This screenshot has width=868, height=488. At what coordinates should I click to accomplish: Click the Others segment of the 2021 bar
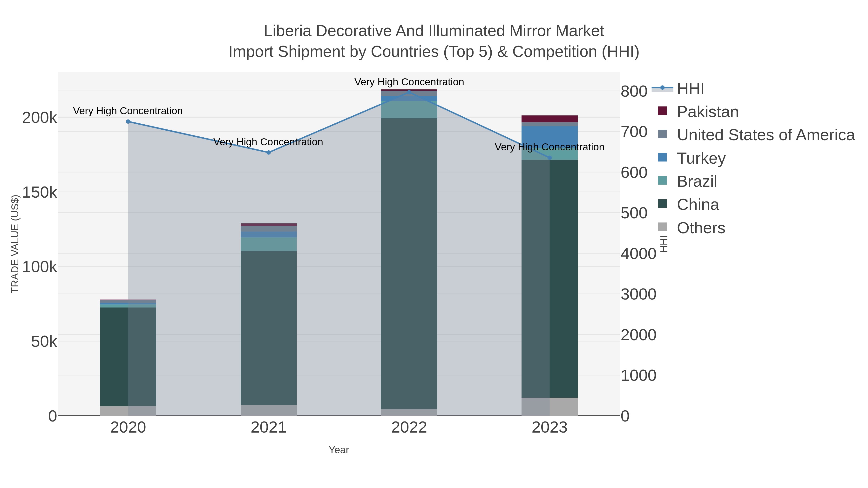269,410
